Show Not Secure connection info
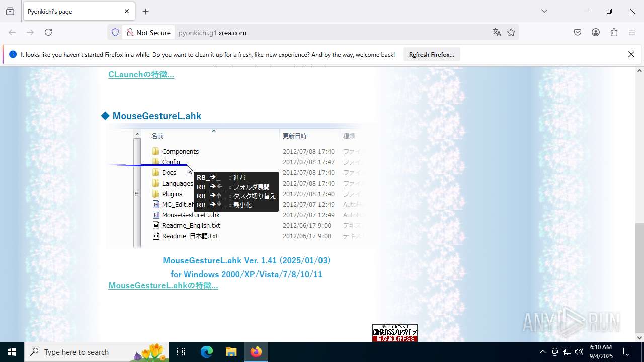Image resolution: width=644 pixels, height=362 pixels. (148, 33)
